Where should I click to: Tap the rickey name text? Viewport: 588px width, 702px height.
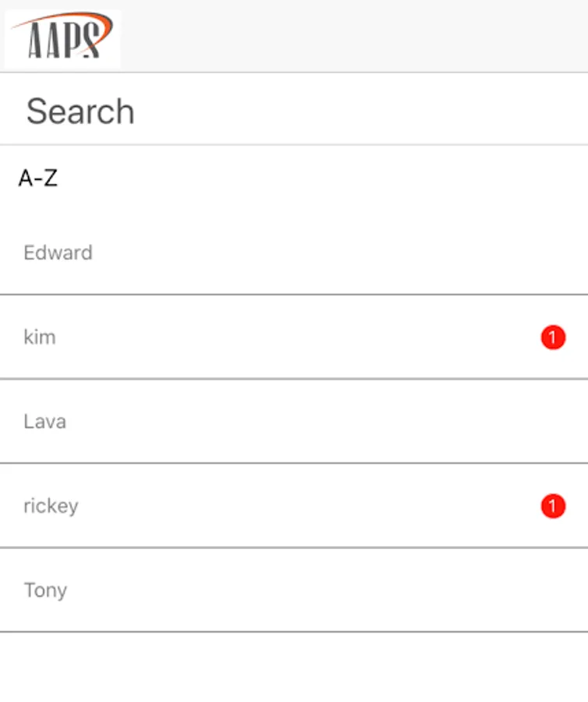(x=51, y=506)
